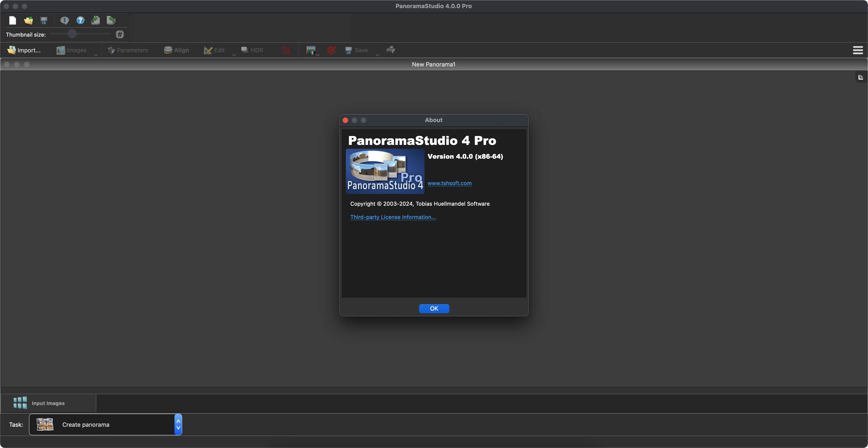Screen dimensions: 868x448
Task: Click the PanoramaStudio 4 Pro logo image
Action: coord(385,171)
